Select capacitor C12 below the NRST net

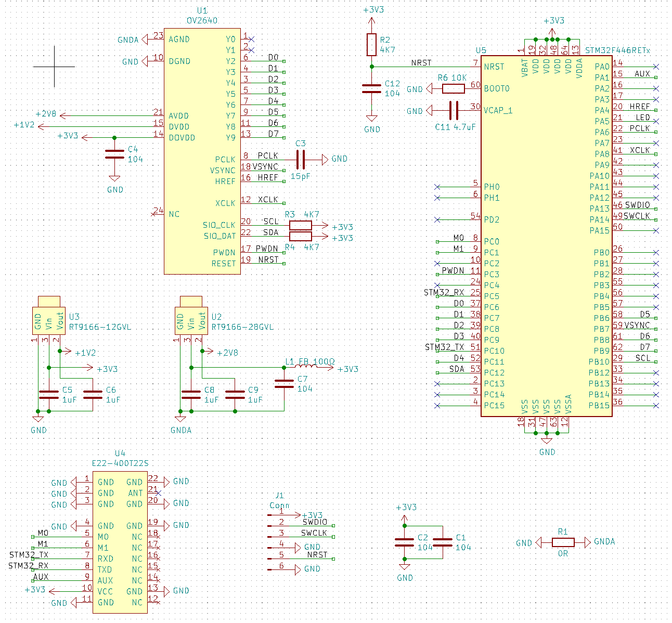371,88
